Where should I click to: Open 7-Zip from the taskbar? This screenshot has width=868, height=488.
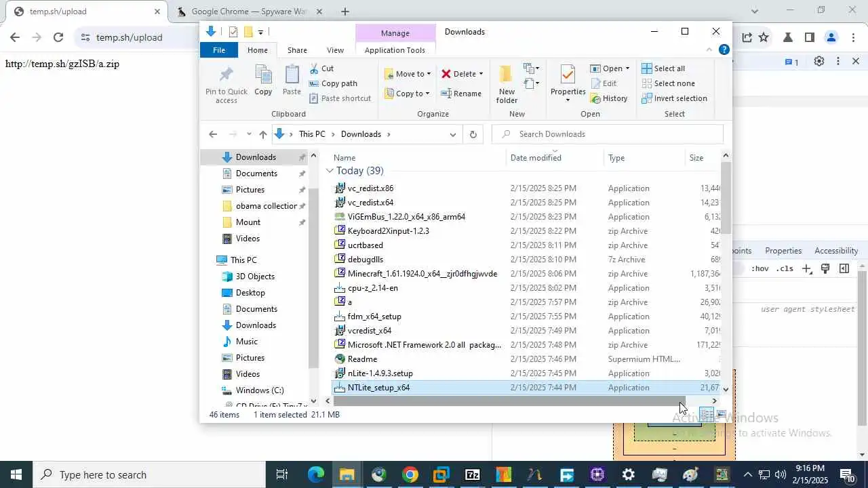[472, 474]
